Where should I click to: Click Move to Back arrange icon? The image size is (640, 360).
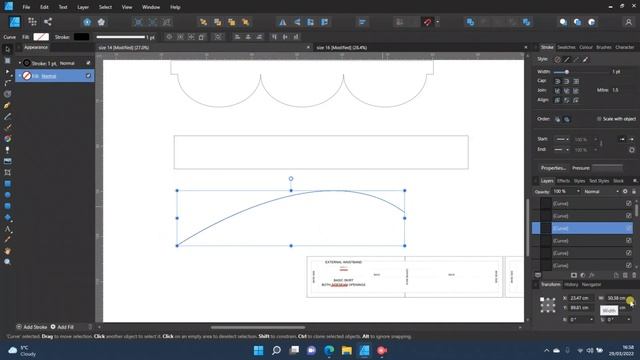point(203,22)
